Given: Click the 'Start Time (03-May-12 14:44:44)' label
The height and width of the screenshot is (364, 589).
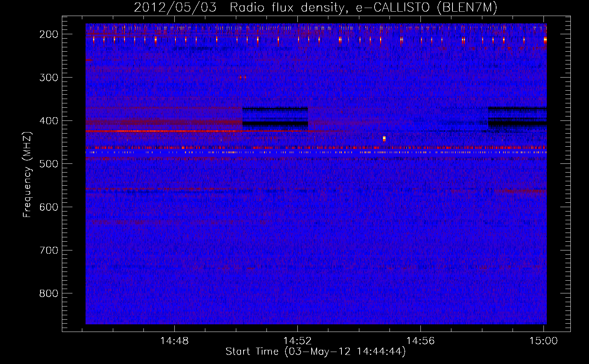Looking at the screenshot, I should [316, 352].
